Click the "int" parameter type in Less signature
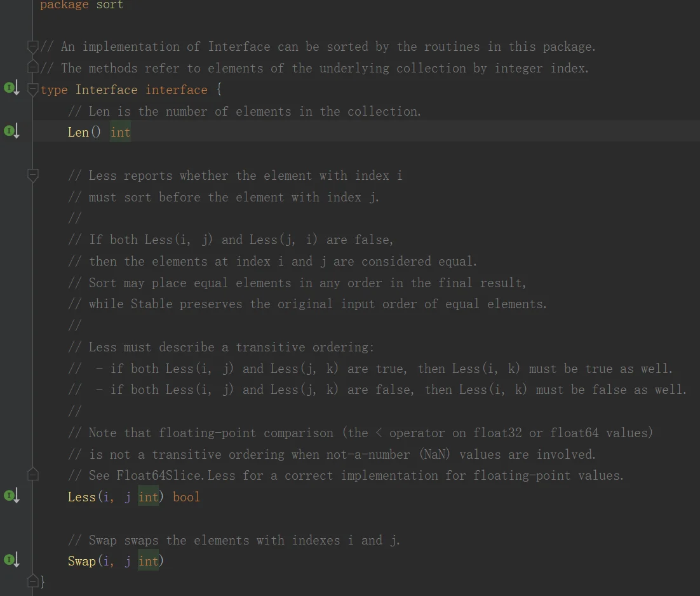 point(148,497)
